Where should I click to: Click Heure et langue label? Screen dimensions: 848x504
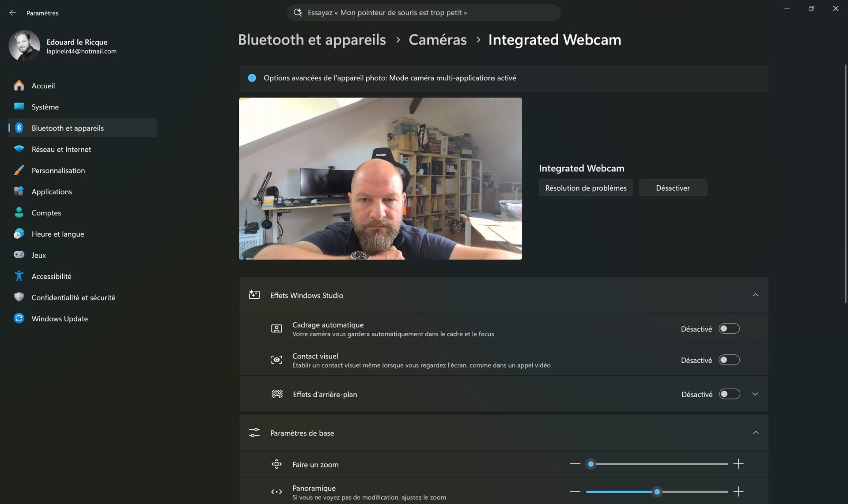57,234
